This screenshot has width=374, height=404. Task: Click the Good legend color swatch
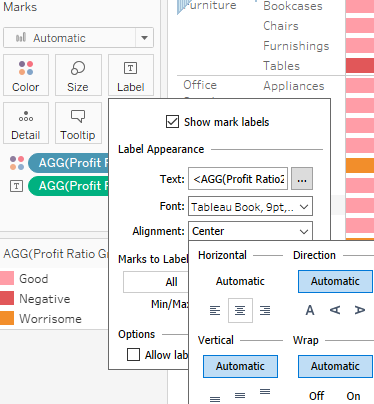coord(7,278)
